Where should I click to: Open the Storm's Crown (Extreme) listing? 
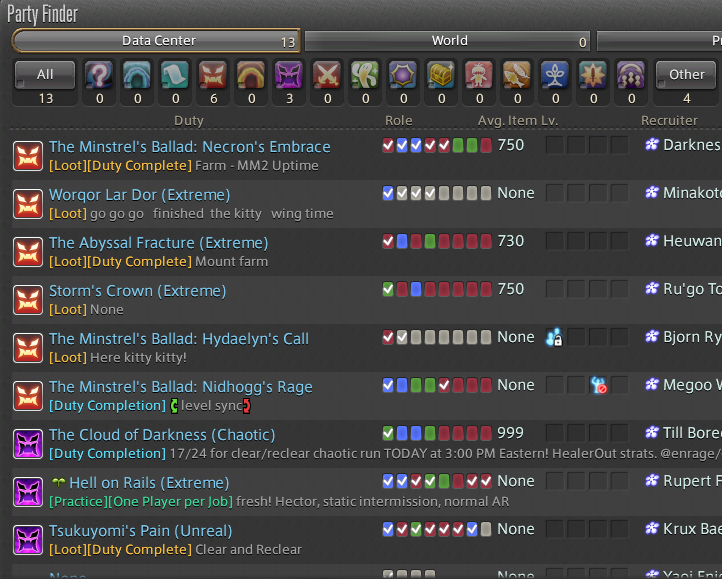point(138,291)
